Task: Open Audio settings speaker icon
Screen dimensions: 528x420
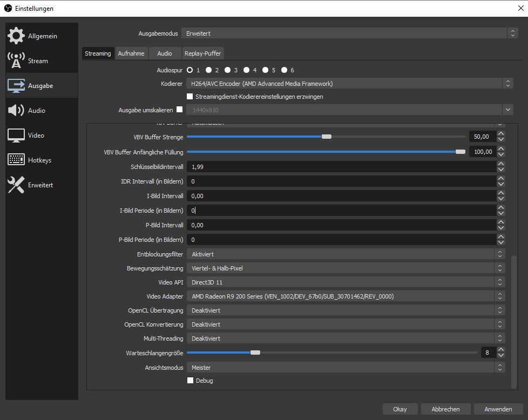Action: (x=16, y=111)
